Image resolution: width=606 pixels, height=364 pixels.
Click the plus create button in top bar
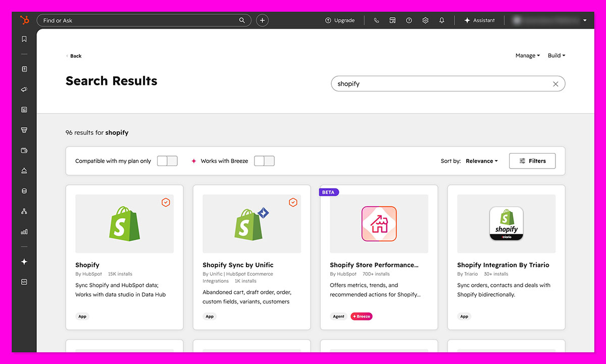(262, 20)
